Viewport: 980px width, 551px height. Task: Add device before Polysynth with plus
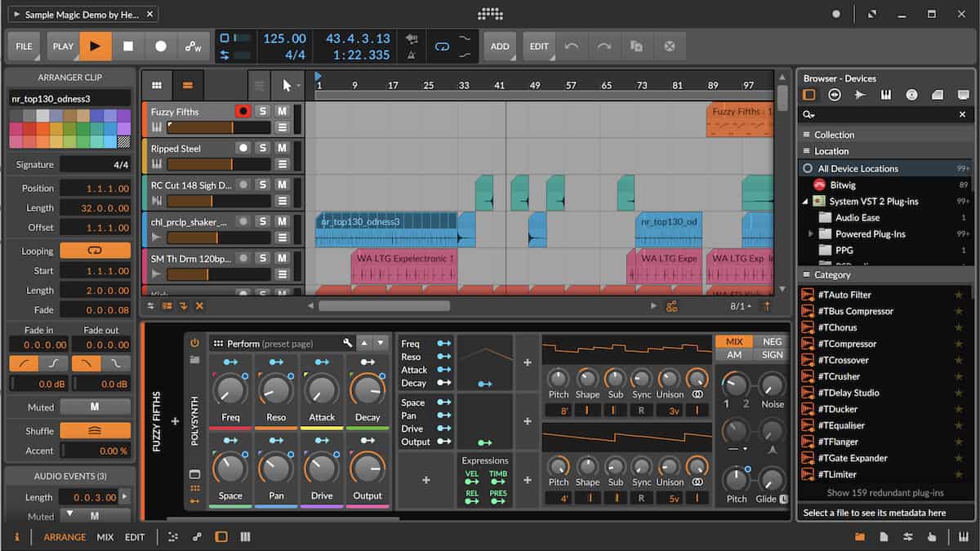[174, 421]
